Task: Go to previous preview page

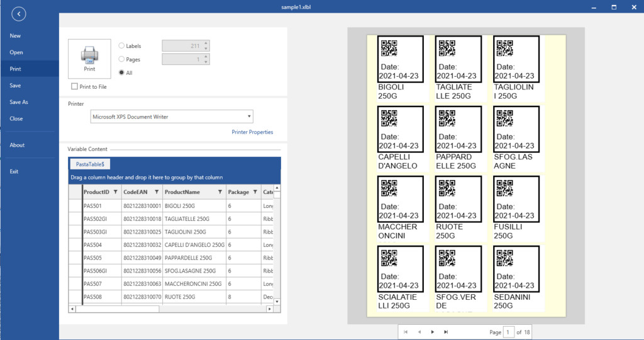Action: (x=419, y=332)
